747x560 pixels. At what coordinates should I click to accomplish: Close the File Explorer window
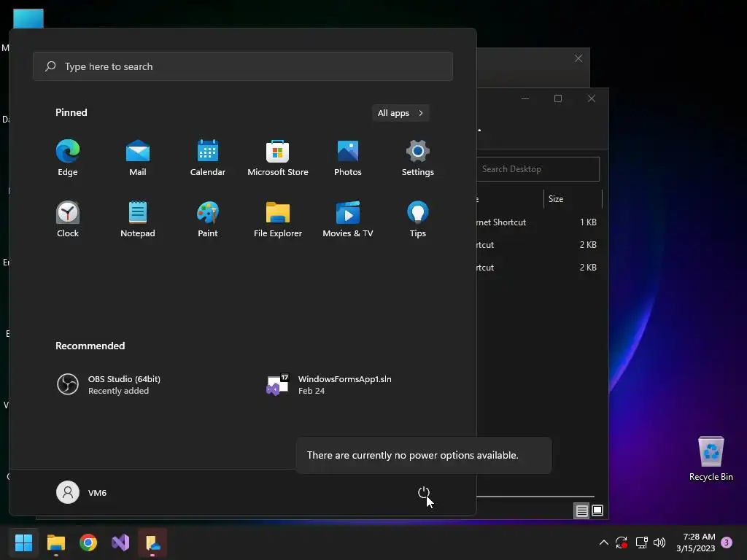pyautogui.click(x=591, y=98)
